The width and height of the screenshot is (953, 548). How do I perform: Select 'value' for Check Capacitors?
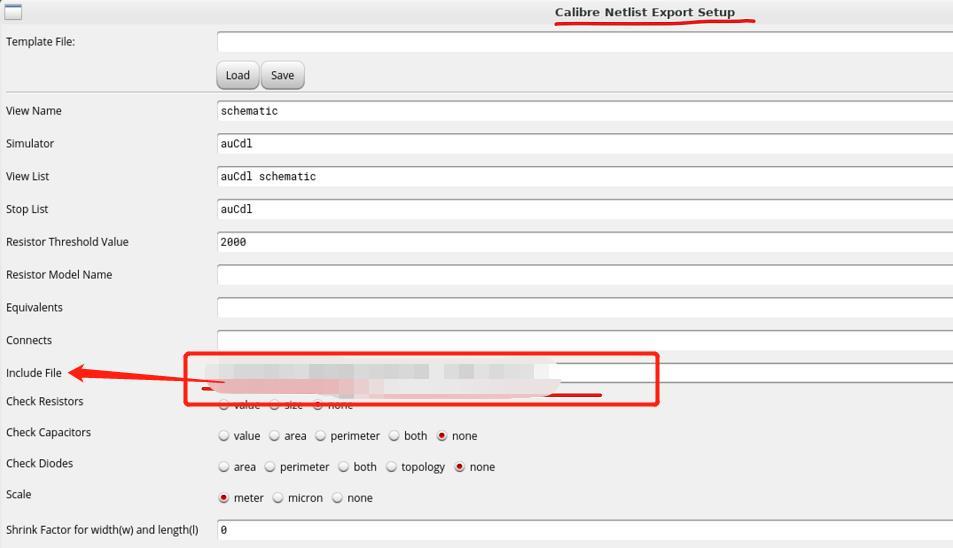(x=224, y=436)
